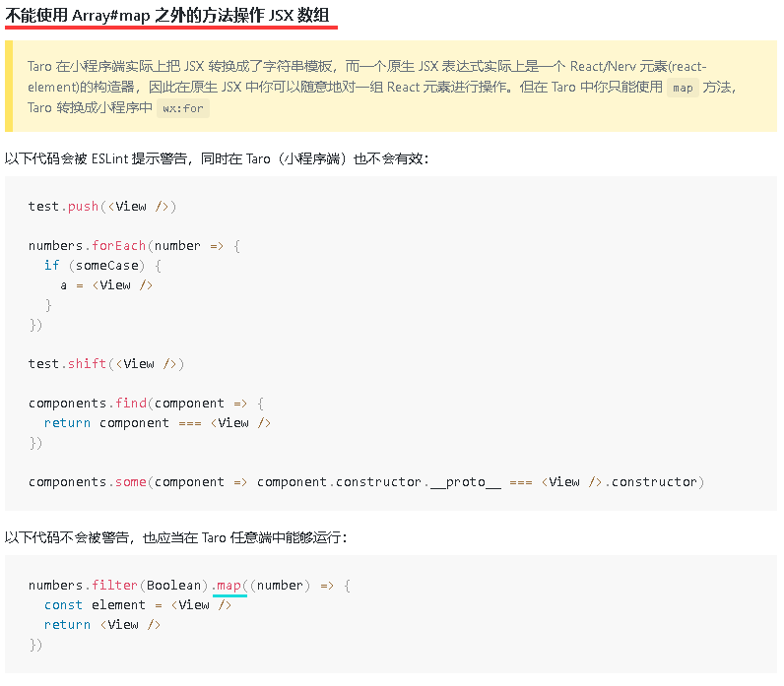Click the line 'return <View />' in the last block
784x686 pixels.
click(102, 625)
